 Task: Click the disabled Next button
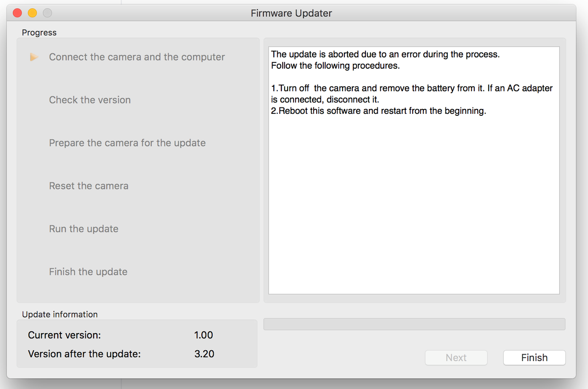point(456,358)
